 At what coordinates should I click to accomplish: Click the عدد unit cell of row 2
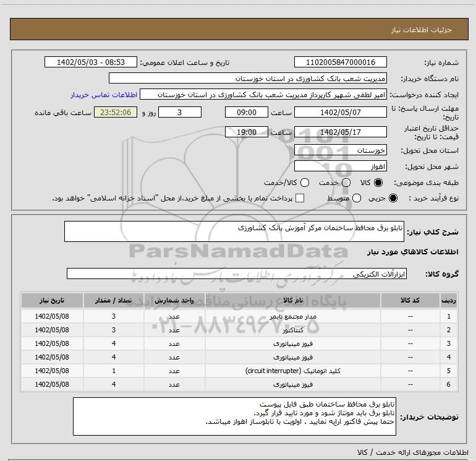click(x=174, y=330)
